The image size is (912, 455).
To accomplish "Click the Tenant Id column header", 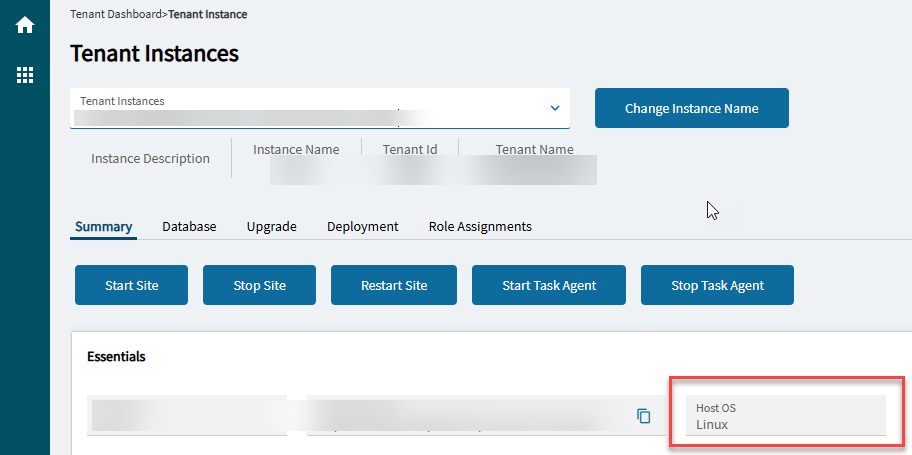I will point(410,150).
